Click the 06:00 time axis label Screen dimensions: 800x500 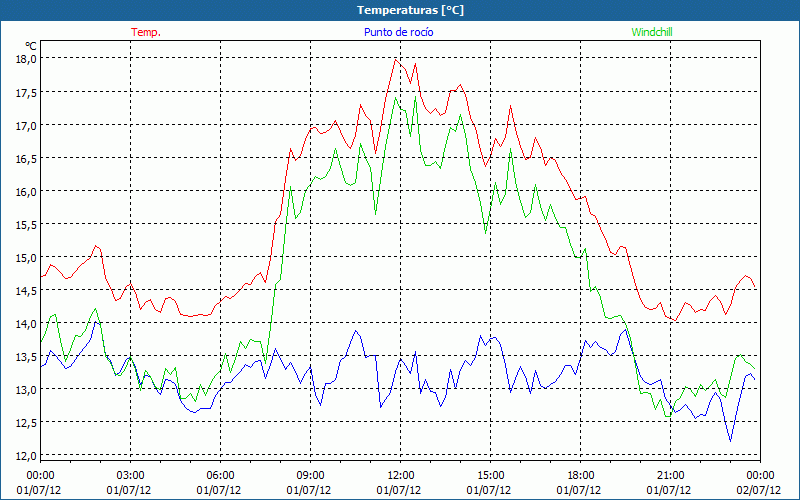(221, 475)
